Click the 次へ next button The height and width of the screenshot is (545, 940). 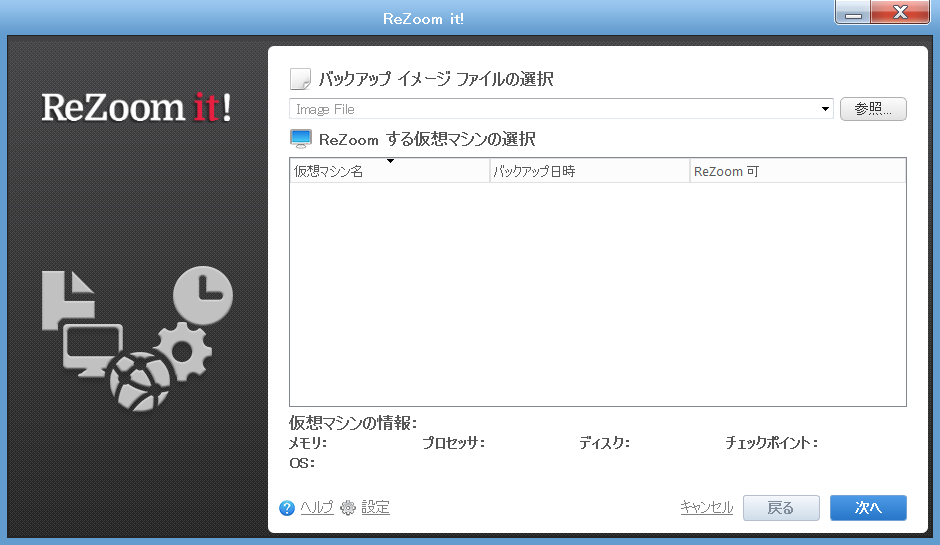pos(868,508)
